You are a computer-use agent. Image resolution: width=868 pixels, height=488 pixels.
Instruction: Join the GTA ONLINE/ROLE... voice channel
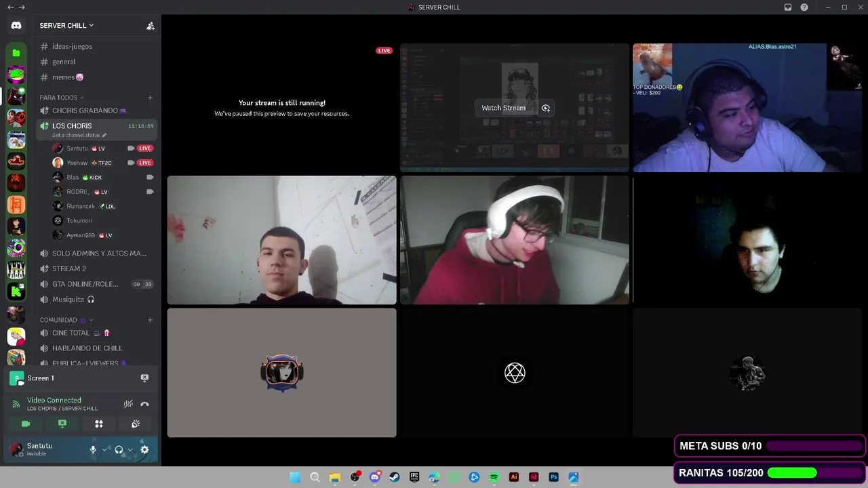96,284
